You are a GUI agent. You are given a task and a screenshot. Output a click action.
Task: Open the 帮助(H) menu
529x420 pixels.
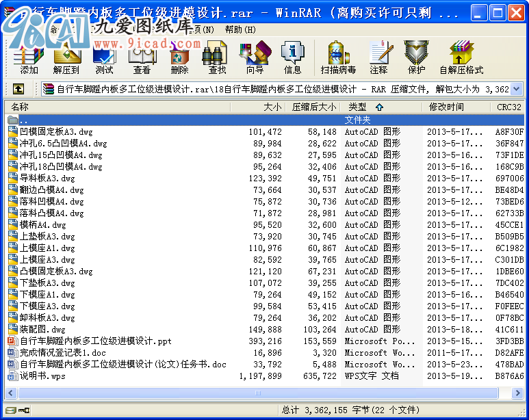240,29
